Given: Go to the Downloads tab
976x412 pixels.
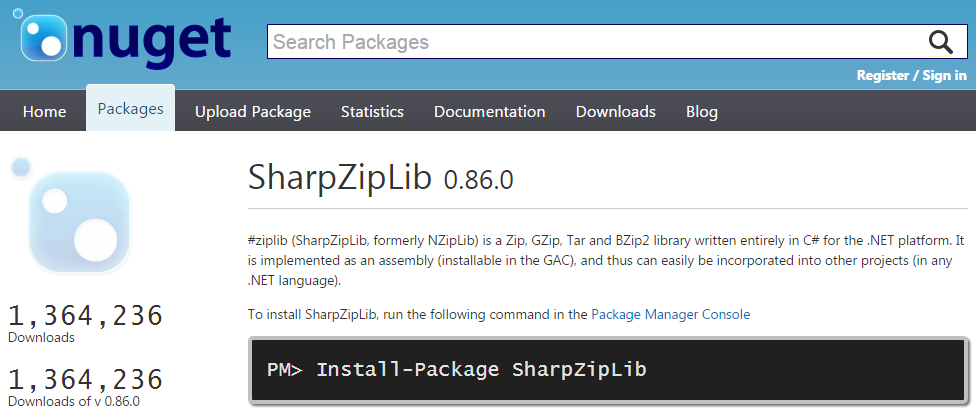Looking at the screenshot, I should tap(616, 112).
